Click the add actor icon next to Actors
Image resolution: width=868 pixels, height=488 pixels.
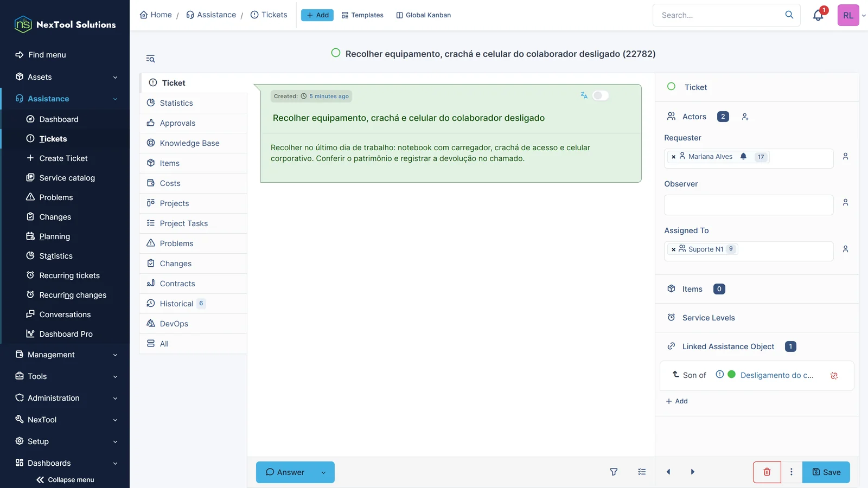pyautogui.click(x=745, y=117)
